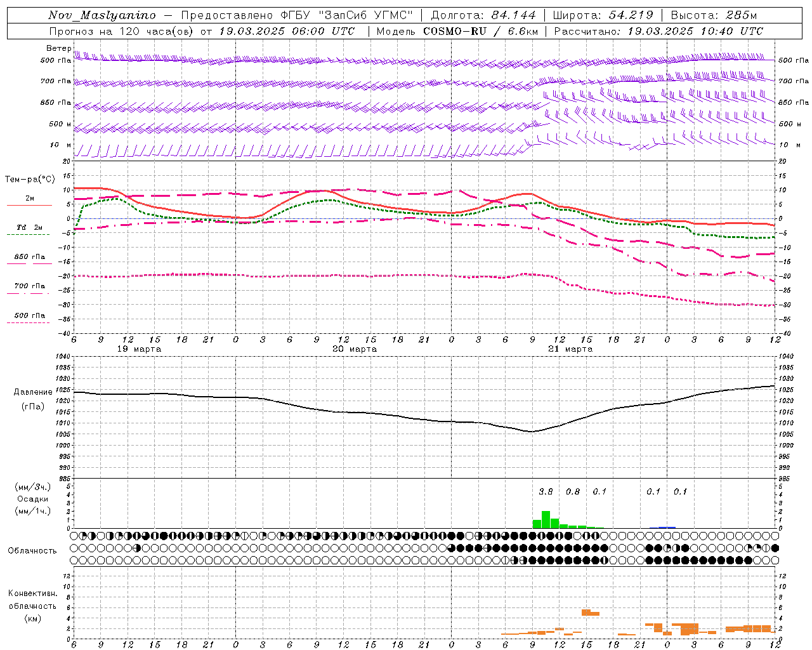Image resolution: width=812 pixels, height=650 pixels.
Task: Click the '20 марта' date label
Action: (355, 349)
